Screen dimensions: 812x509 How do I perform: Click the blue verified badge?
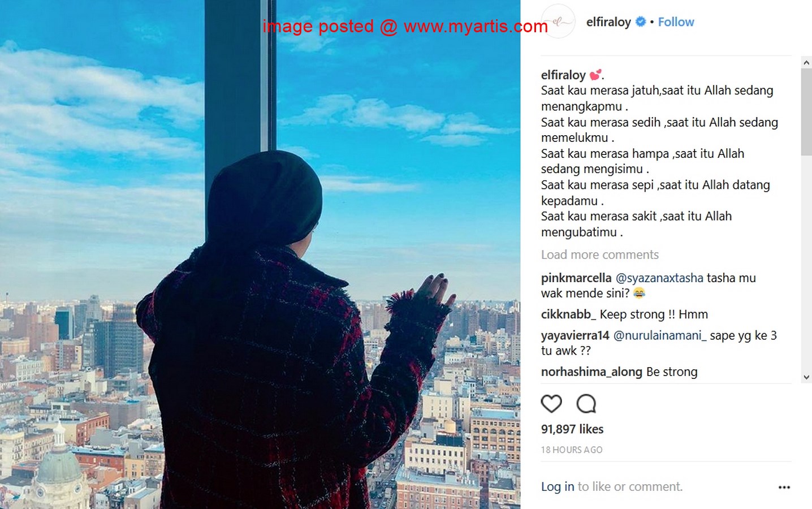click(641, 21)
